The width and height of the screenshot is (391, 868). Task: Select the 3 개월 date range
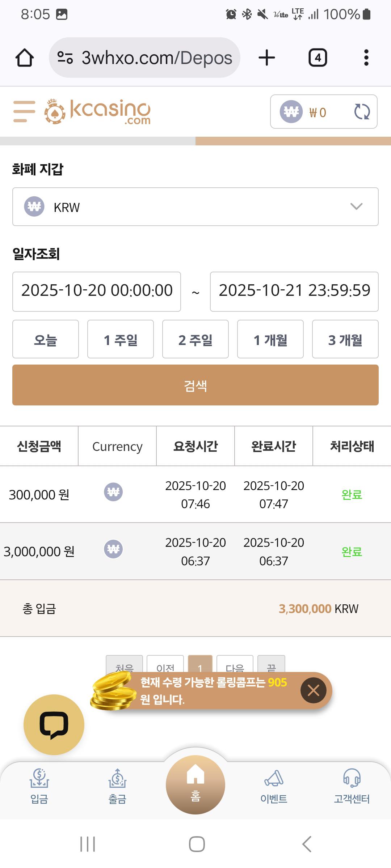tap(345, 339)
